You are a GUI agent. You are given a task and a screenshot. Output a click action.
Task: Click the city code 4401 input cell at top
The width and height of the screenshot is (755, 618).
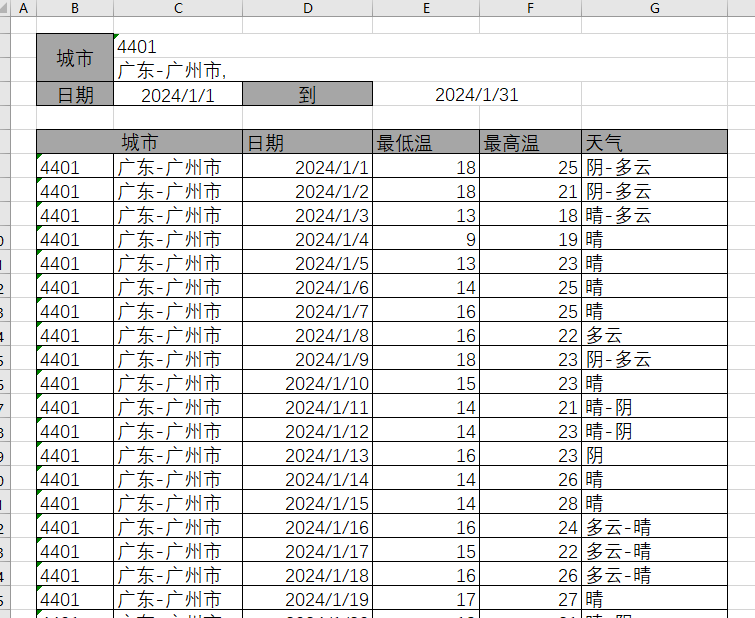pos(178,47)
